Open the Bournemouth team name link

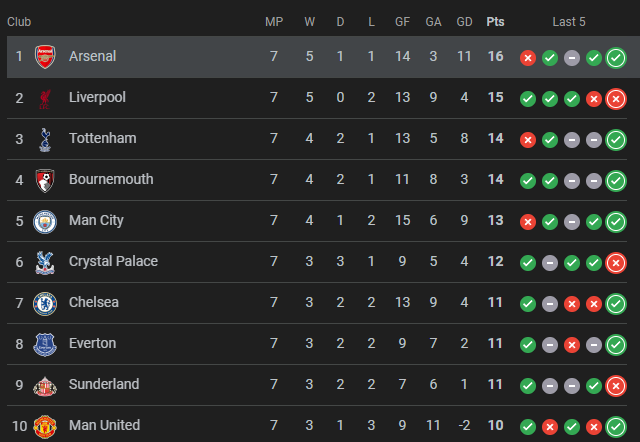tap(111, 180)
